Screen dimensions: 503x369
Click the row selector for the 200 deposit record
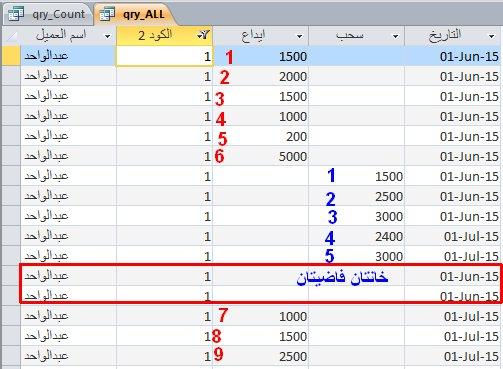(11, 136)
